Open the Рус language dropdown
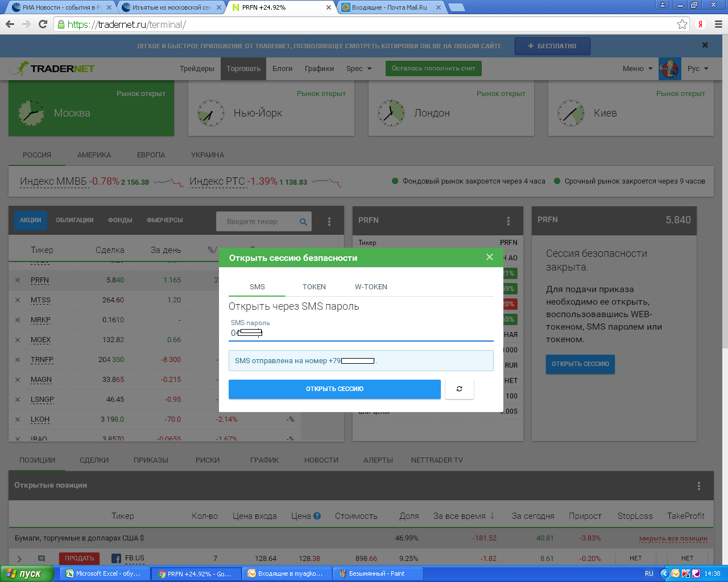 pos(698,69)
